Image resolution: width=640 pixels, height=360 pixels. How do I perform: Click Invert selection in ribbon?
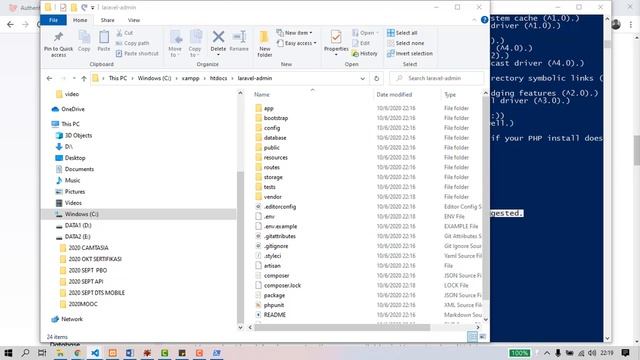(x=410, y=53)
